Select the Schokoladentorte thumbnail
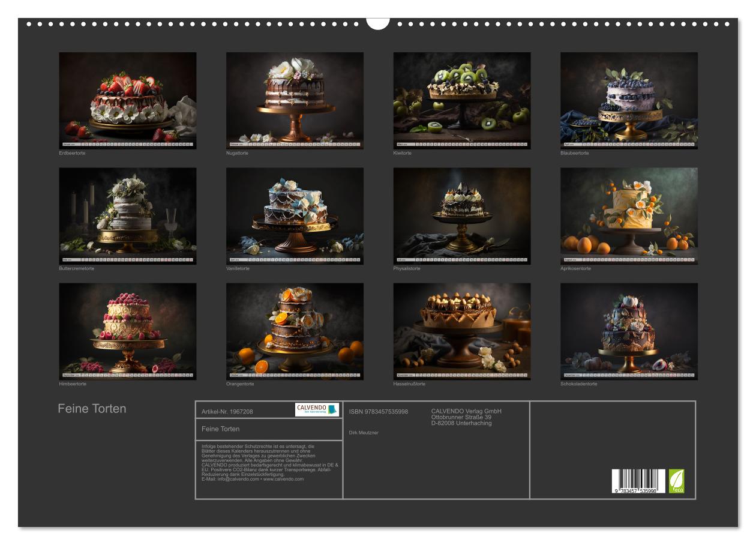 tap(629, 331)
